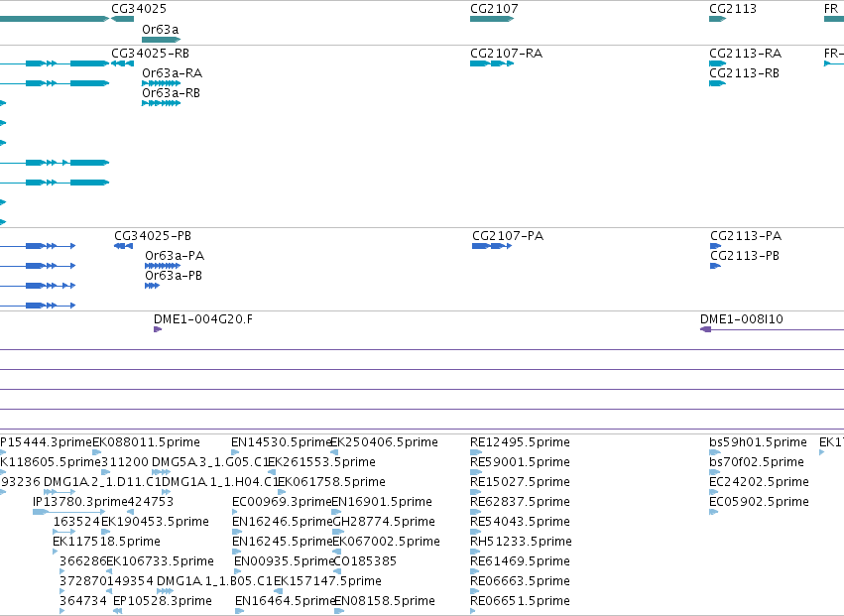Select the CG2113-RB transcript label
The image size is (844, 616).
(x=745, y=73)
